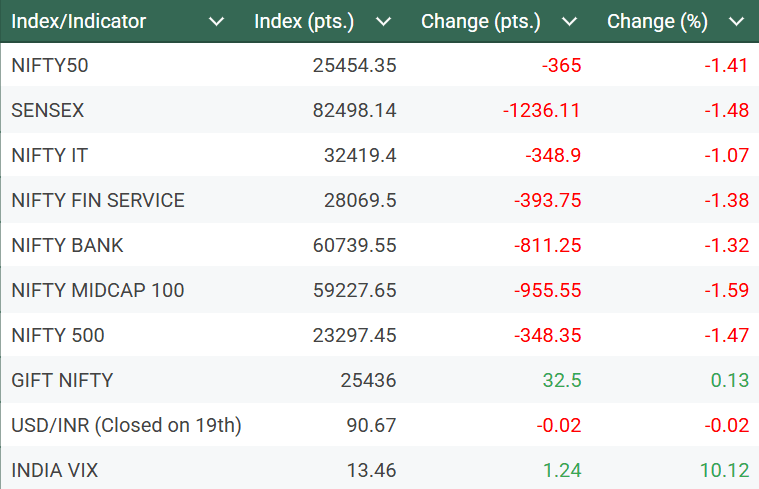Choose the NIFTY FIN SERVICE row
The width and height of the screenshot is (759, 489).
tap(98, 200)
